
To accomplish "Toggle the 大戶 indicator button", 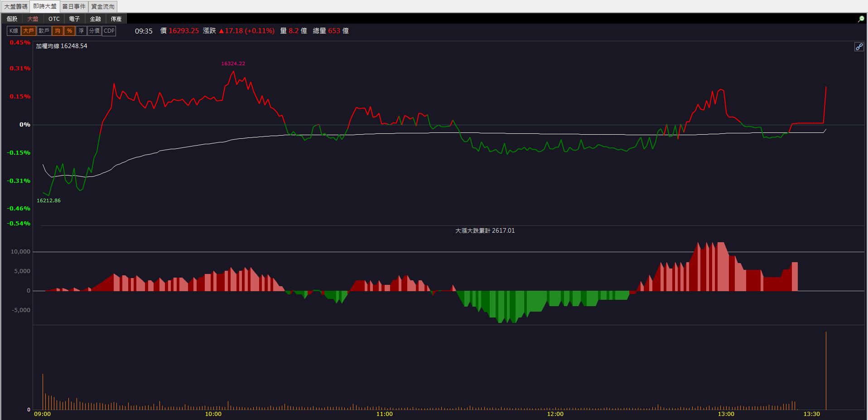I will point(29,31).
